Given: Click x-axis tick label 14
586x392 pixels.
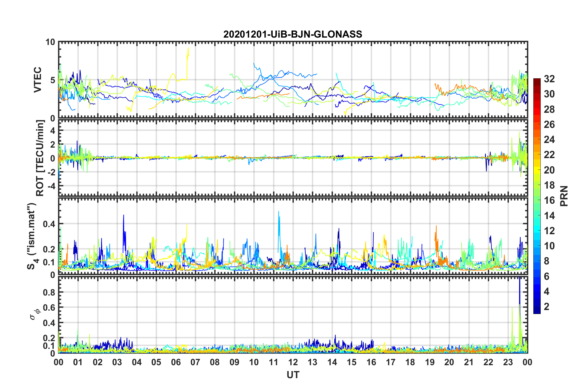Looking at the screenshot, I should pyautogui.click(x=332, y=362).
